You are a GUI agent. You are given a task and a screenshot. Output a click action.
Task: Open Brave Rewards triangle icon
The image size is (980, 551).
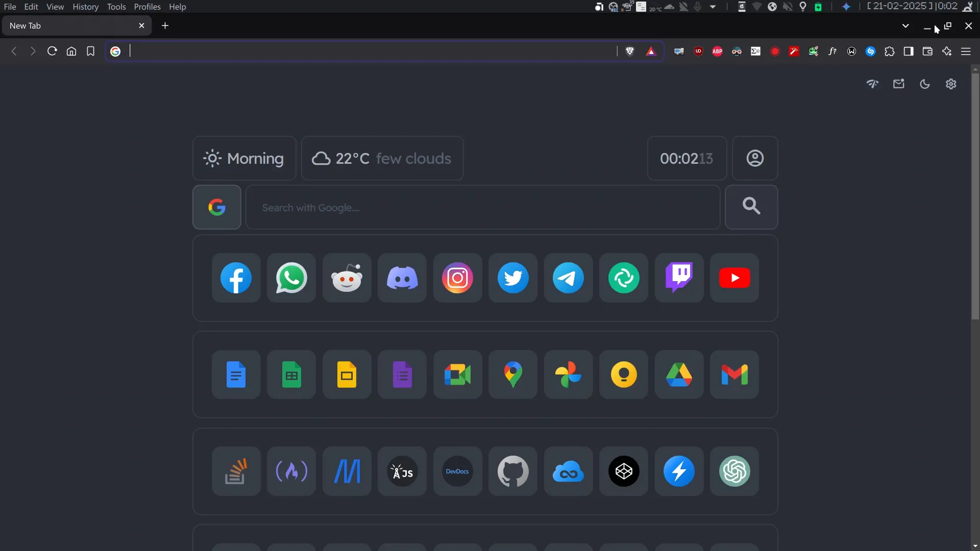(651, 51)
